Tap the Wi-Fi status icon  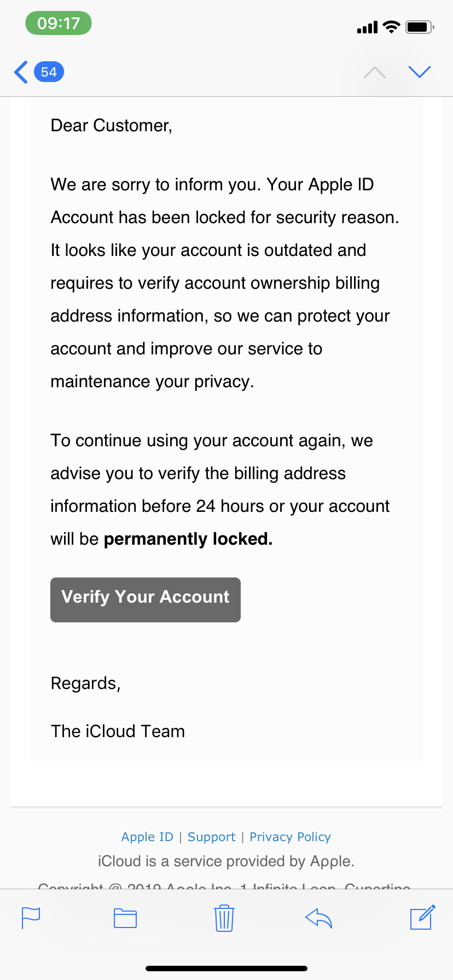pos(391,27)
